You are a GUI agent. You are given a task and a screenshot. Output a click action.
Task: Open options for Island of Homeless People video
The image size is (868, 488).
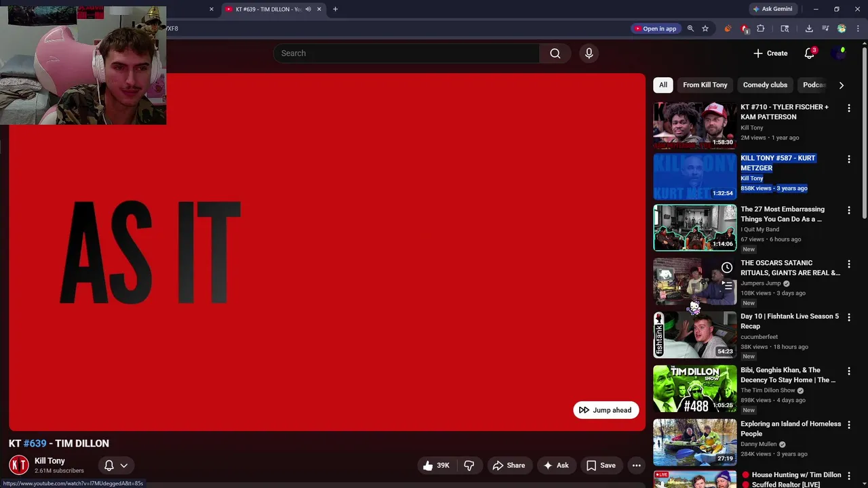848,426
